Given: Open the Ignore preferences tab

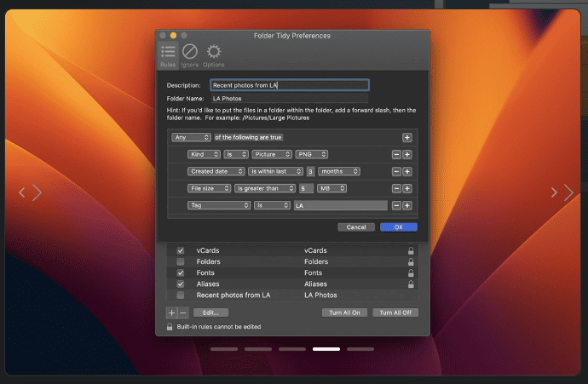Looking at the screenshot, I should (190, 56).
